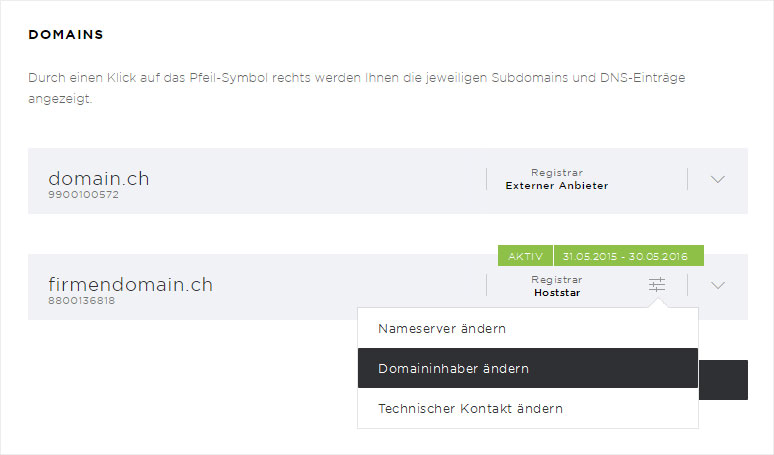This screenshot has height=455, width=774.
Task: Click 'Registrar' label above Externer Anbieter
Action: coord(557,173)
